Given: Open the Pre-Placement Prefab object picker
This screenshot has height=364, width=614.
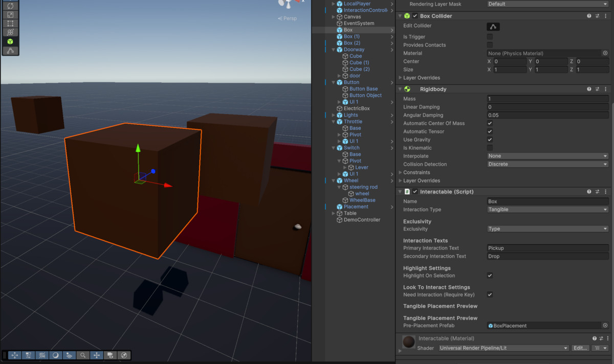Looking at the screenshot, I should 606,326.
